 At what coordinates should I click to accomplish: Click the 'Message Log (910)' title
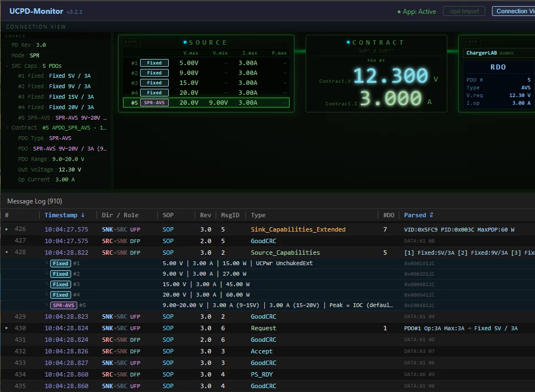click(34, 201)
